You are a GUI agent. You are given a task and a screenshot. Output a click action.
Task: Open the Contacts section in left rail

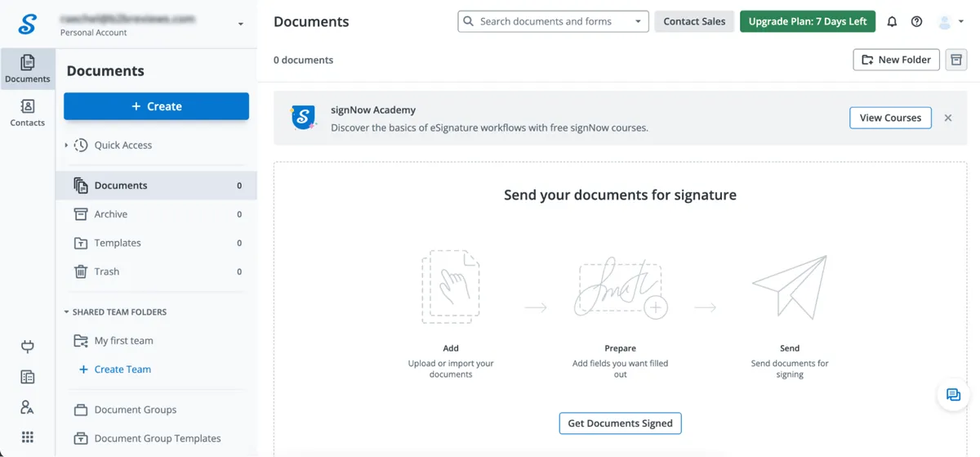click(27, 113)
